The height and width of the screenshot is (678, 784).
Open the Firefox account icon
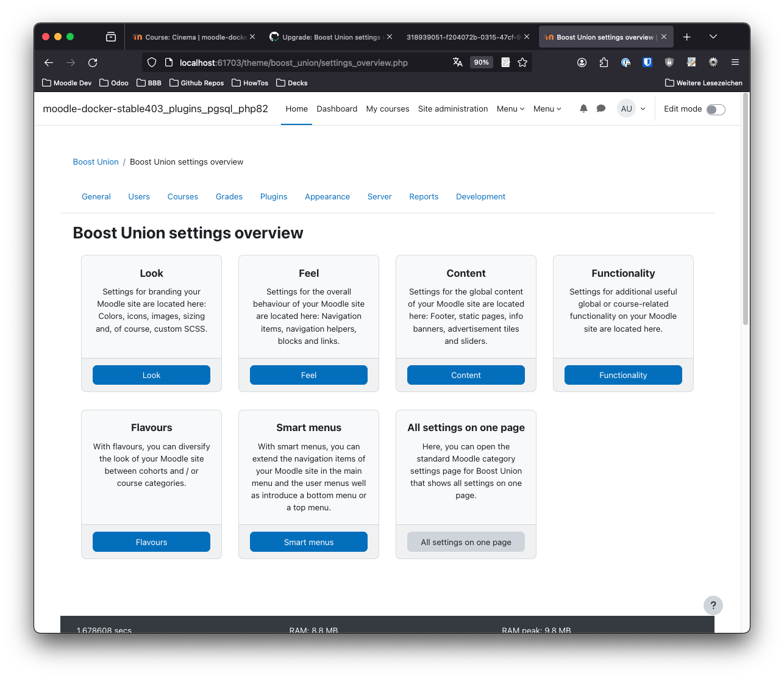[582, 62]
